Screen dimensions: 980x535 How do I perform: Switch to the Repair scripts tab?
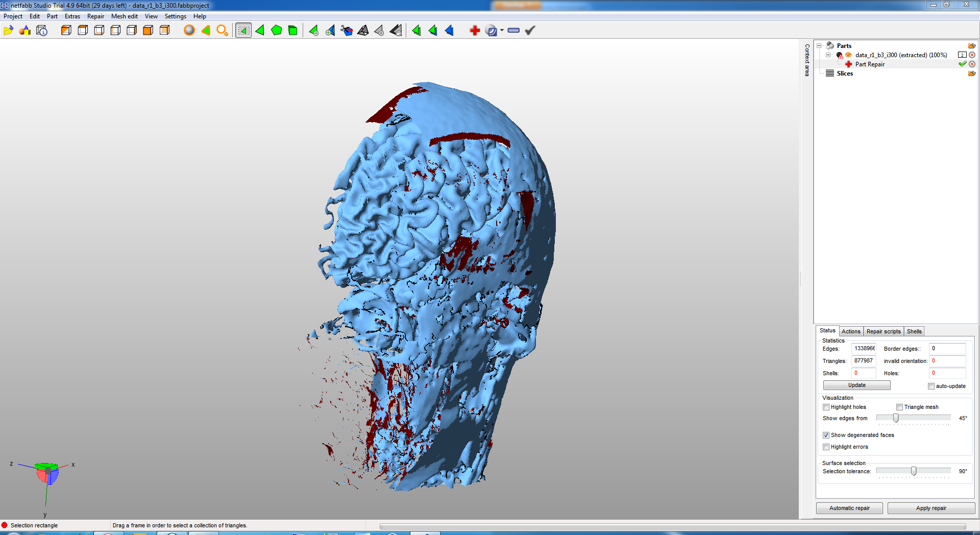click(x=884, y=331)
